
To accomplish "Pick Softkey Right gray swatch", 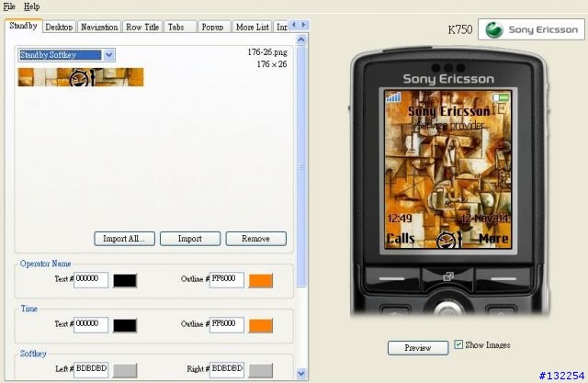I will click(x=261, y=371).
